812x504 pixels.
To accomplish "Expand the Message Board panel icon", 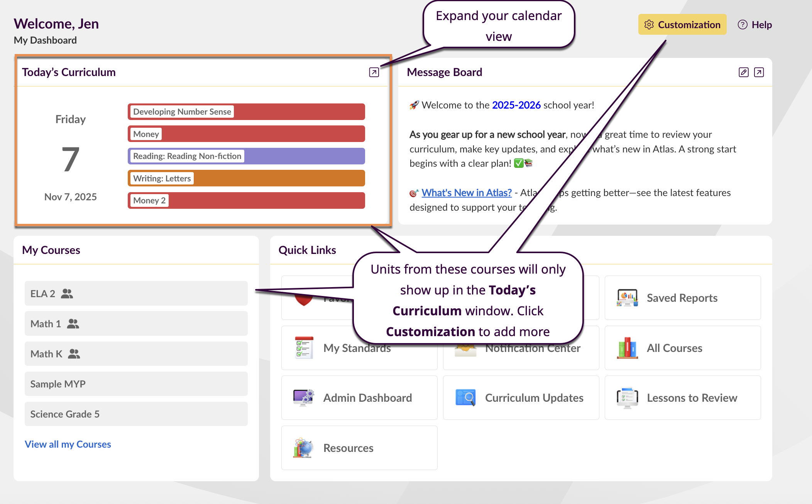I will click(759, 72).
